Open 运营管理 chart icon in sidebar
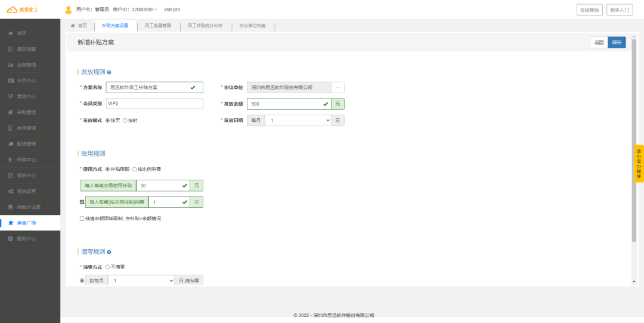Image resolution: width=644 pixels, height=323 pixels. pyautogui.click(x=11, y=64)
